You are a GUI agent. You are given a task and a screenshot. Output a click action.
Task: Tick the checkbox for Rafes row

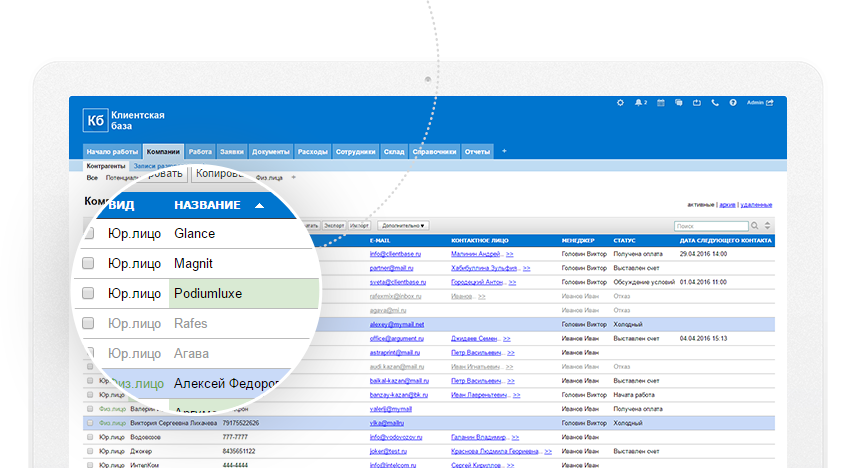click(x=88, y=323)
